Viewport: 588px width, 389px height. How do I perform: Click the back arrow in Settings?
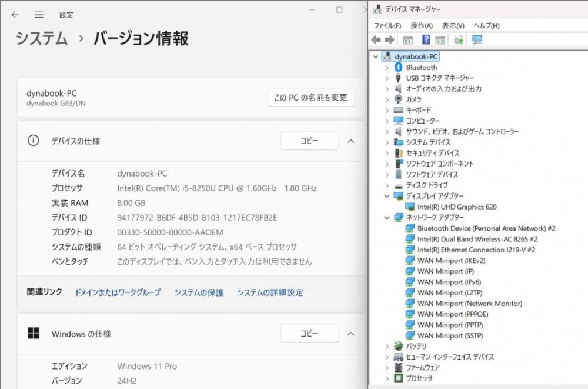click(x=15, y=15)
